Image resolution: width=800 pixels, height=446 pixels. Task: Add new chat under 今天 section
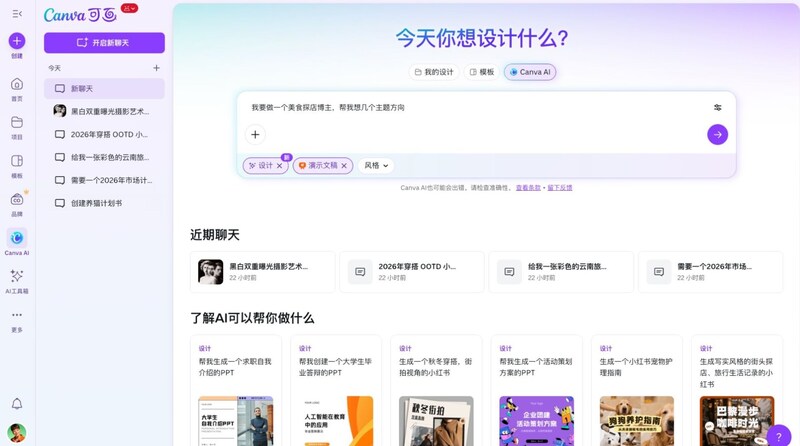[x=156, y=68]
